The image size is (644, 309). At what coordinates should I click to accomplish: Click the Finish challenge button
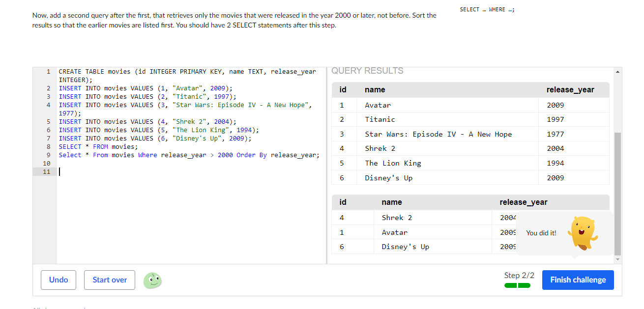(x=578, y=280)
